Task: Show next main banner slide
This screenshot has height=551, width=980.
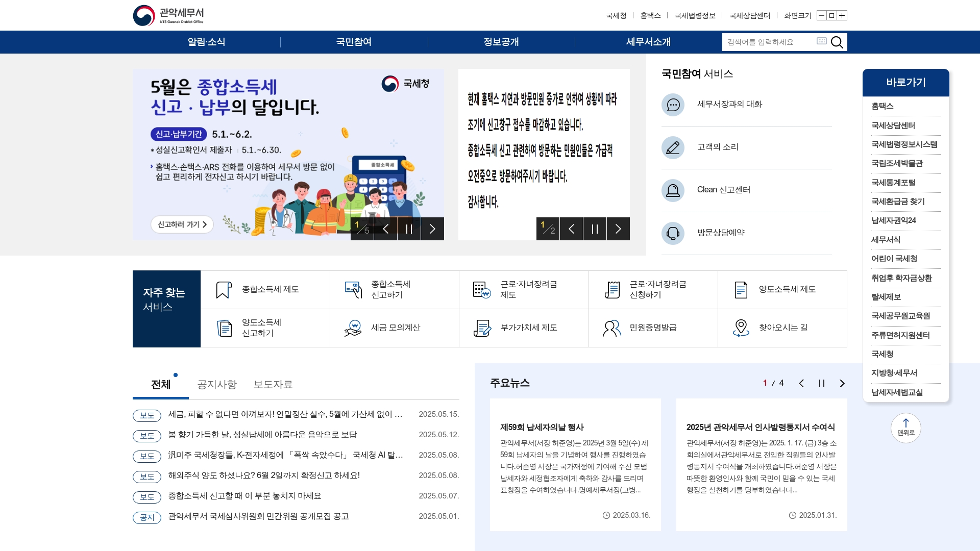Action: 432,229
